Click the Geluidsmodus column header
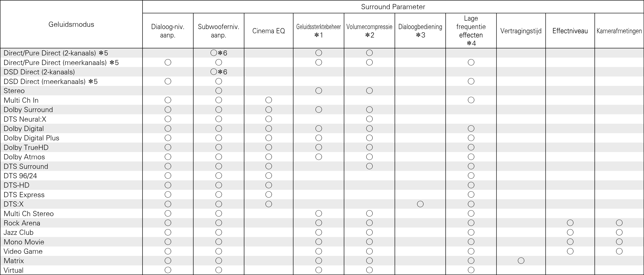 [x=71, y=24]
